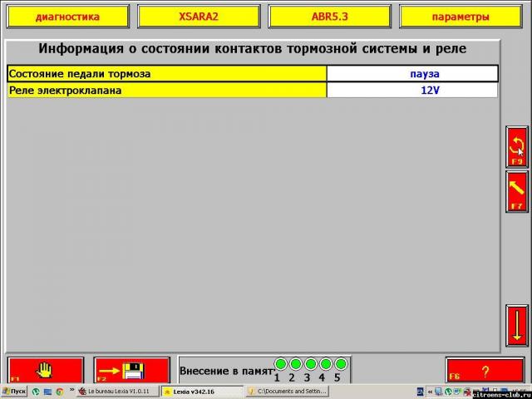The image size is (532, 399).
Task: Click the ABR5.3 system button
Action: pos(330,17)
